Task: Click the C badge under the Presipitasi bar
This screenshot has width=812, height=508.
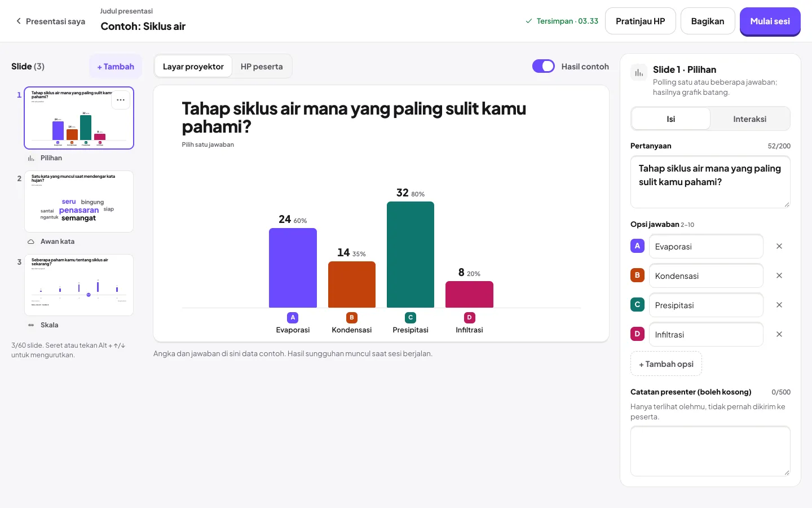Action: [411, 318]
